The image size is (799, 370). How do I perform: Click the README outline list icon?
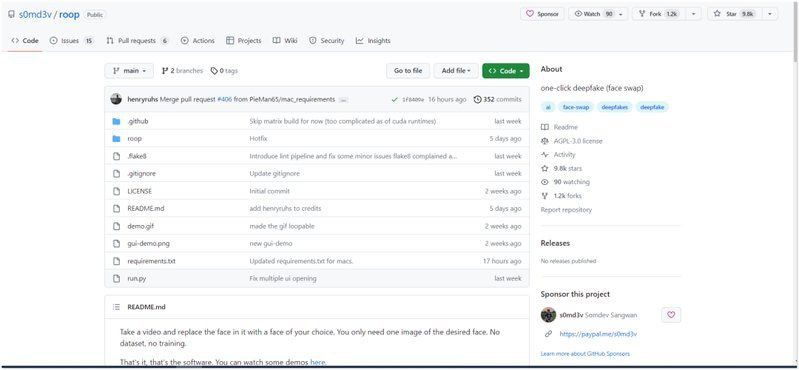click(x=117, y=307)
